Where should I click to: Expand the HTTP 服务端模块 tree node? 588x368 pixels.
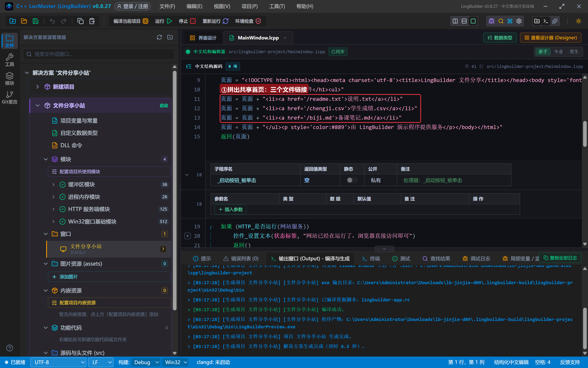pos(54,209)
